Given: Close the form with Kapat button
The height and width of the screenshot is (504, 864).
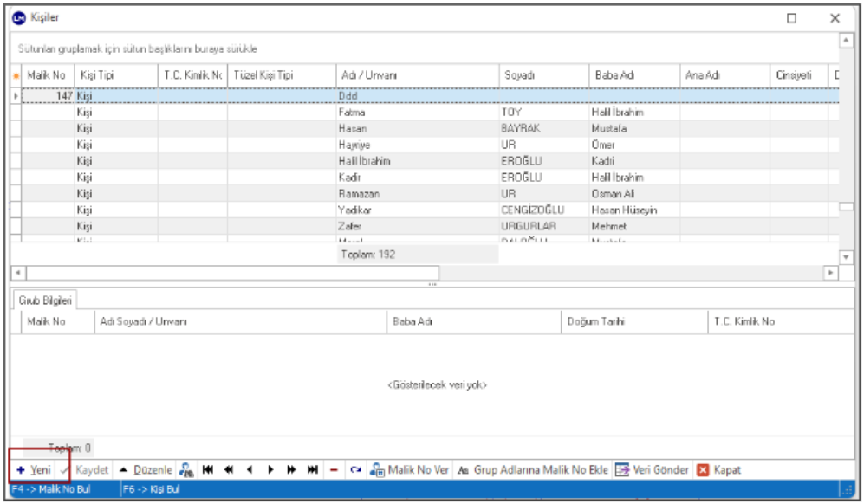Looking at the screenshot, I should coord(719,470).
